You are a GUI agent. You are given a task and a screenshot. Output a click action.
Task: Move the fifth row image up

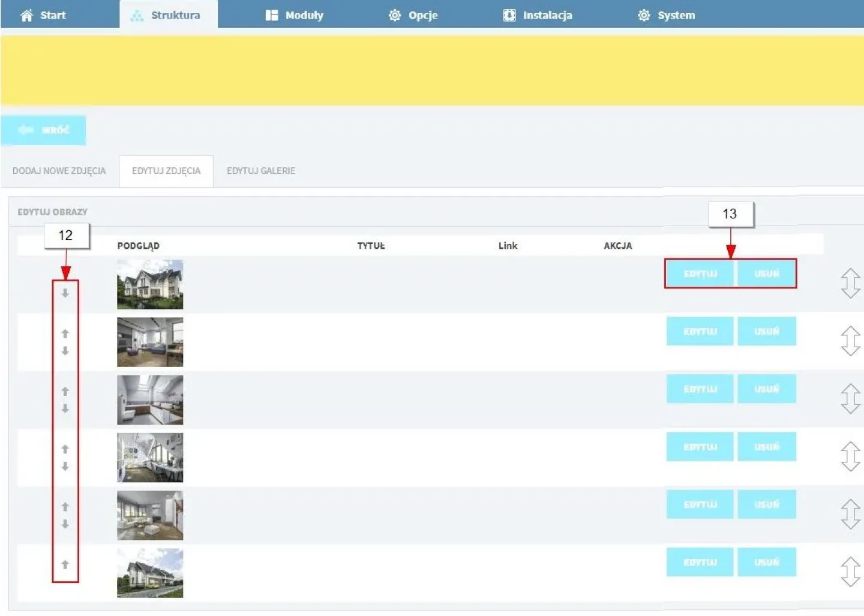[65, 507]
